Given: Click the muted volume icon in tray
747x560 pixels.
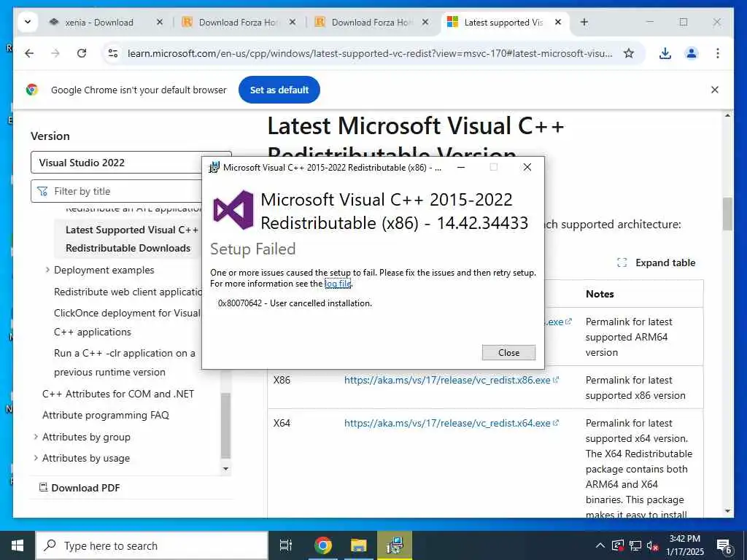Looking at the screenshot, I should tap(652, 545).
